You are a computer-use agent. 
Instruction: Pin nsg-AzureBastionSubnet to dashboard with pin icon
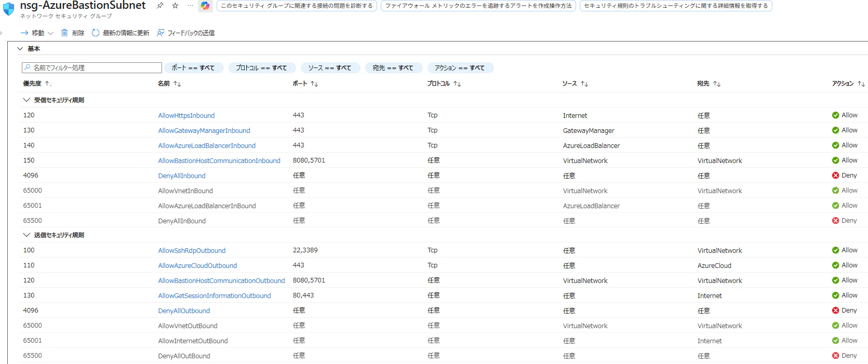(x=160, y=6)
